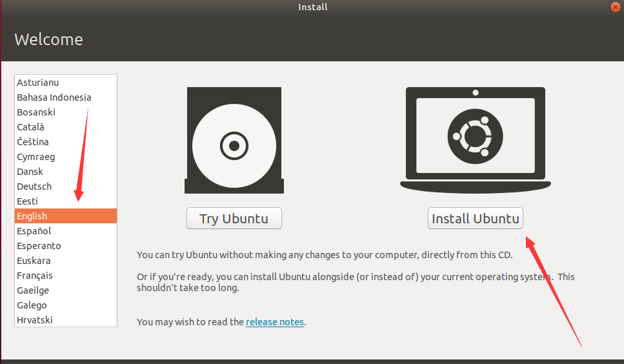Choose Dansk from the list
624x364 pixels.
tap(66, 172)
